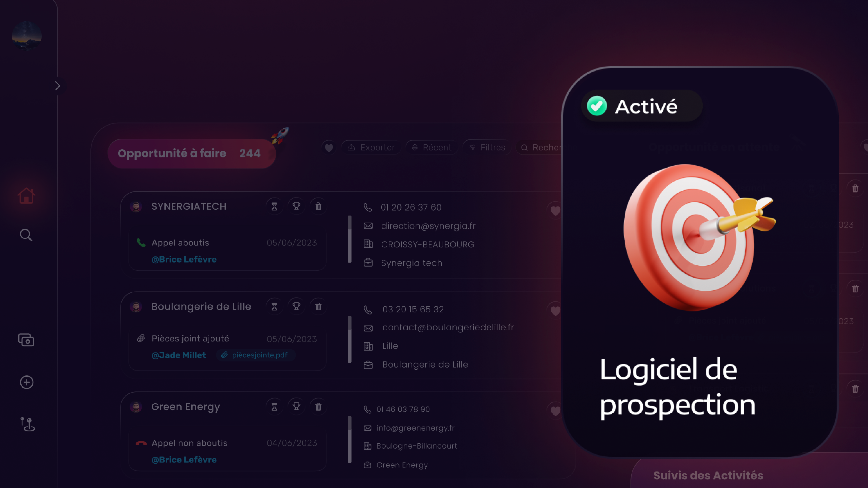This screenshot has width=868, height=488.
Task: Open the map location pin icon
Action: (27, 424)
